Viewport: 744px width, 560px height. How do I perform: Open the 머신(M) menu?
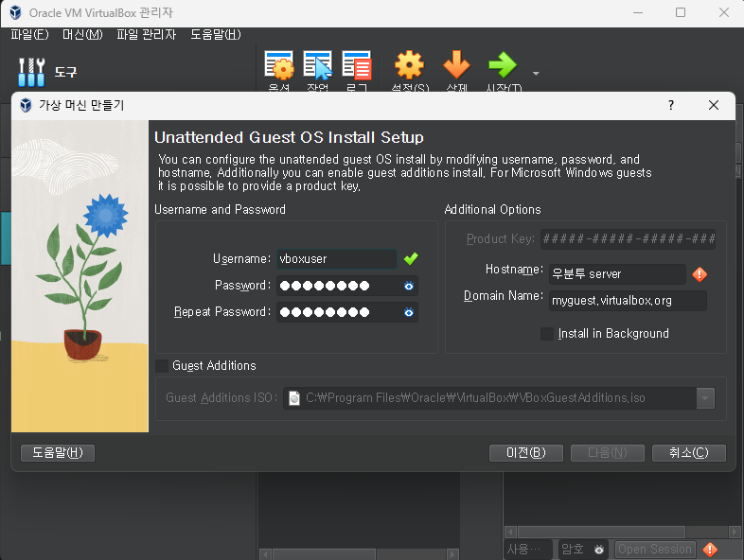click(82, 35)
